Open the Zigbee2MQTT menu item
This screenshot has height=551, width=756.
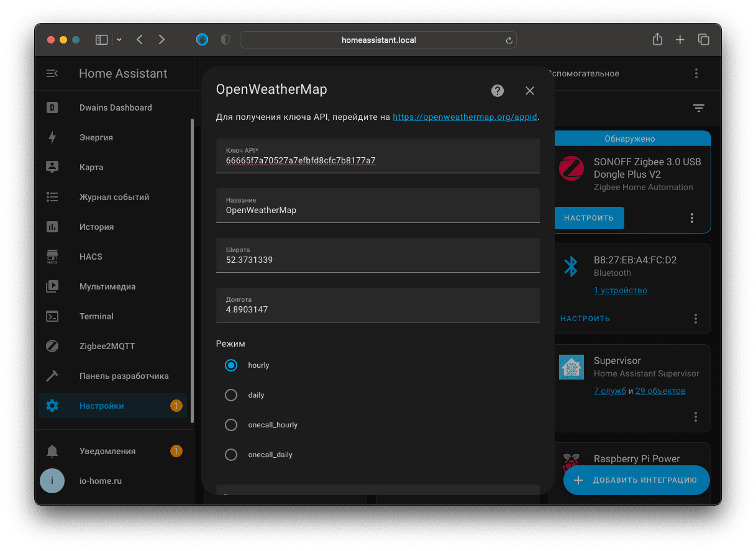click(112, 346)
